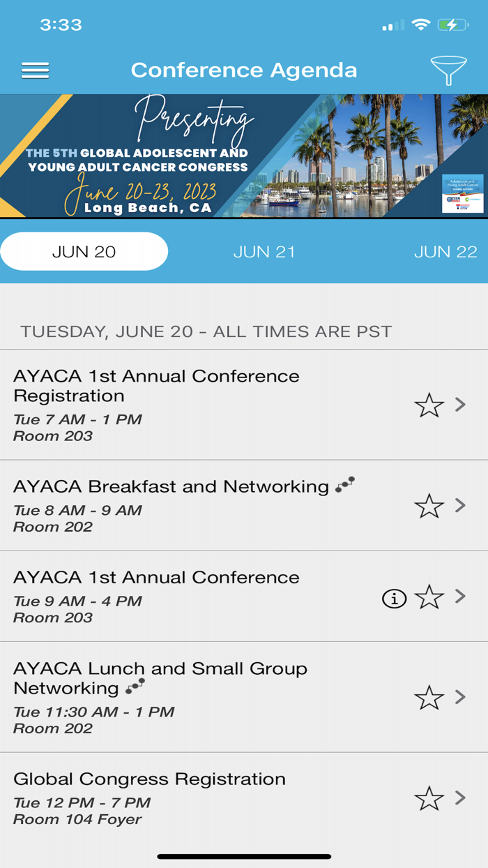Click the Presenting congress banner image
This screenshot has height=868, width=488.
pyautogui.click(x=244, y=158)
